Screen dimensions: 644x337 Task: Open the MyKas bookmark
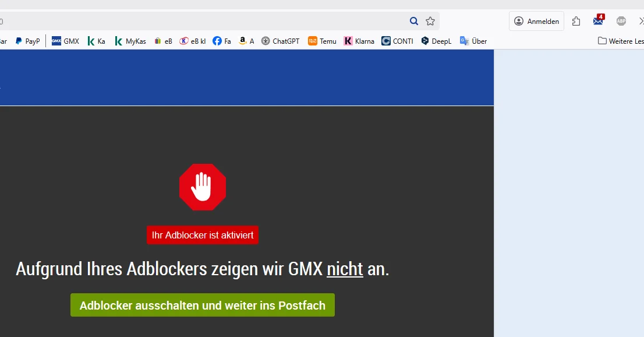coord(130,41)
